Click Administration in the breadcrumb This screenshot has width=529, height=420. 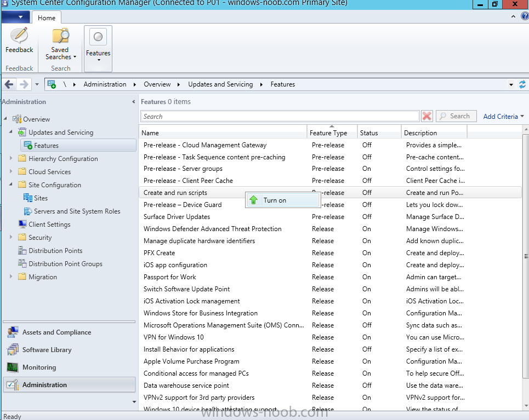click(105, 84)
